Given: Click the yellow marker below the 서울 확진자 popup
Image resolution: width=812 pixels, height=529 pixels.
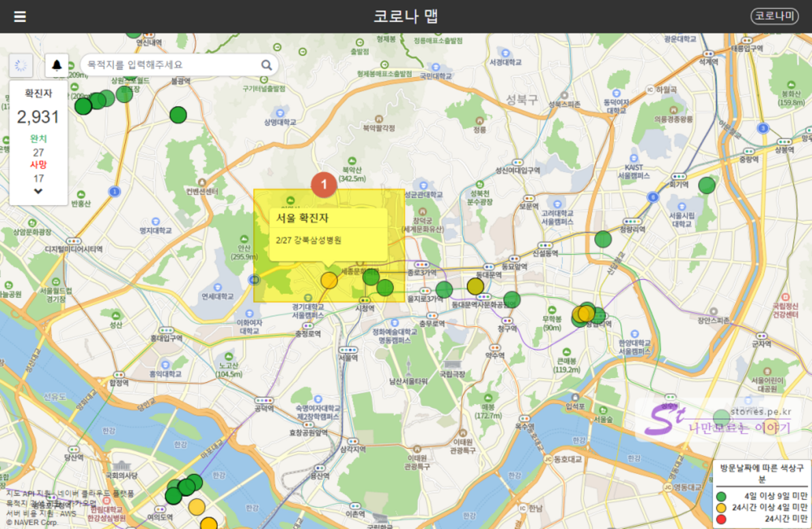Looking at the screenshot, I should 329,281.
